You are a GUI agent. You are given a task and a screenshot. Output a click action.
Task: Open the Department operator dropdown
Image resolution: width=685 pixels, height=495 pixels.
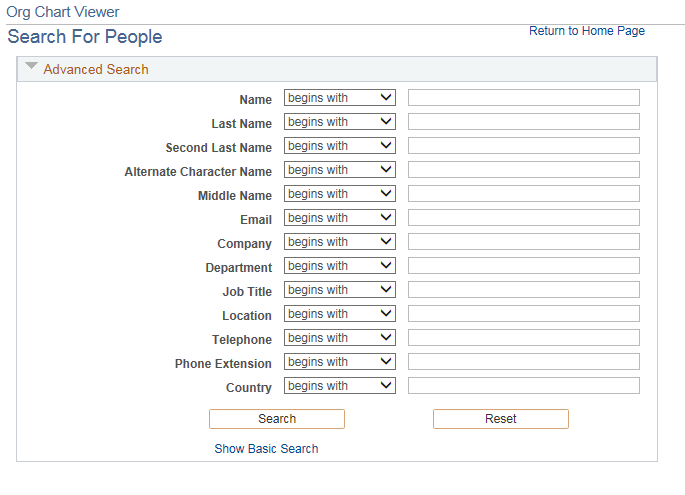pos(340,266)
